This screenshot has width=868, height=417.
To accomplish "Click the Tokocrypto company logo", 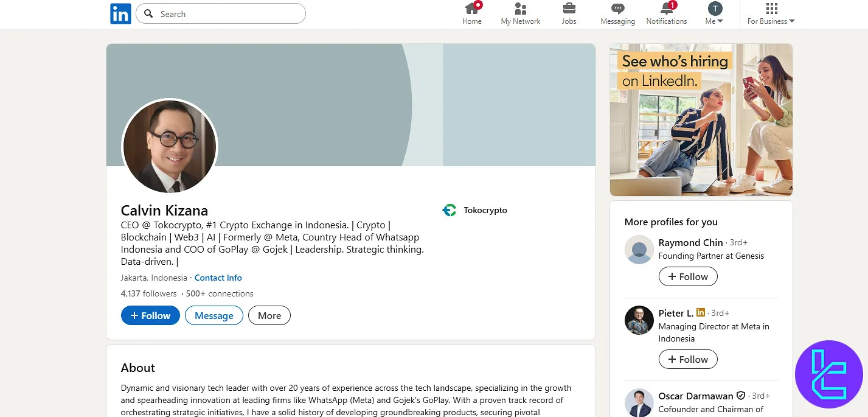I will coord(449,210).
